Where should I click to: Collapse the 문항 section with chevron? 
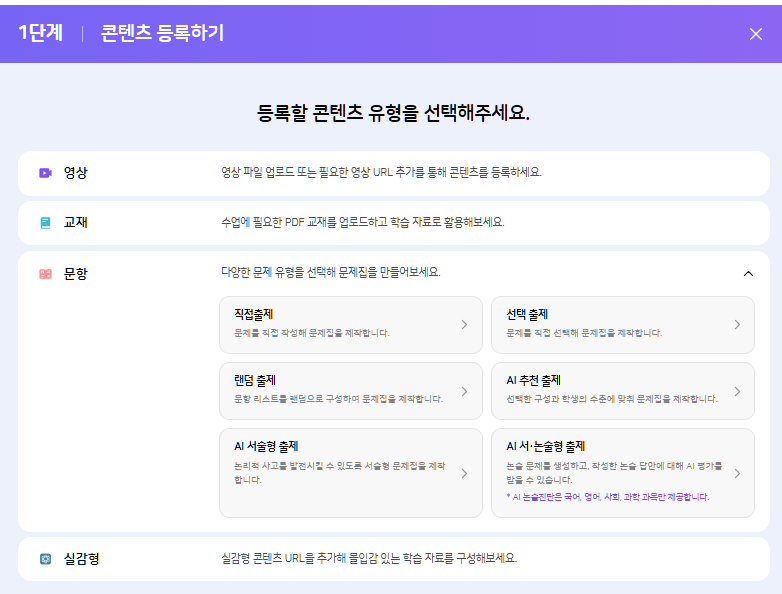[748, 274]
